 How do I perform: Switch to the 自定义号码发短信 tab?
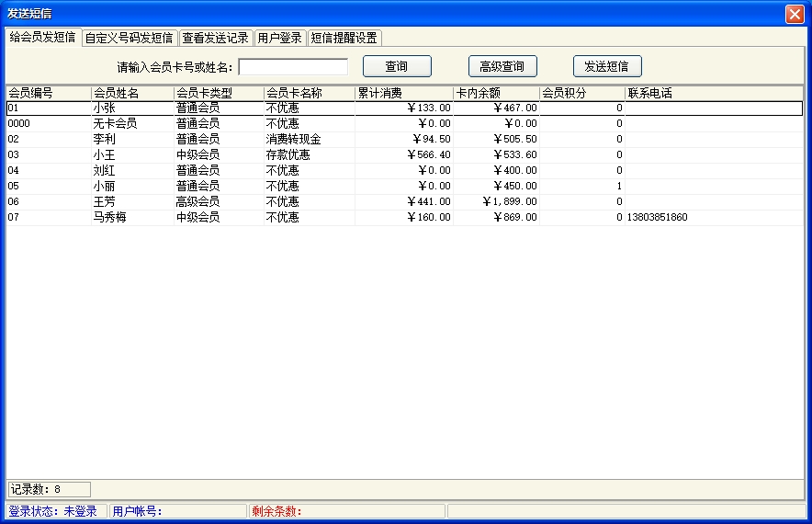[129, 38]
